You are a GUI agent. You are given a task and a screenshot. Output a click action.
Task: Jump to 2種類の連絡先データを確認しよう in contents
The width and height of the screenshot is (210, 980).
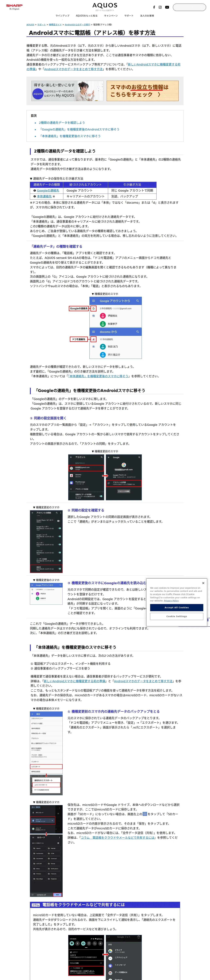click(62, 123)
